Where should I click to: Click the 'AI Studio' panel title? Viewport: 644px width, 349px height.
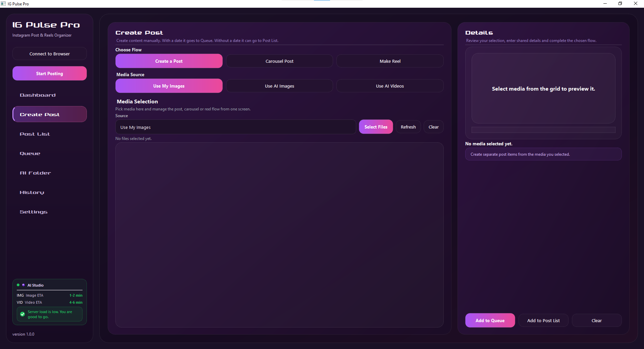(x=36, y=285)
